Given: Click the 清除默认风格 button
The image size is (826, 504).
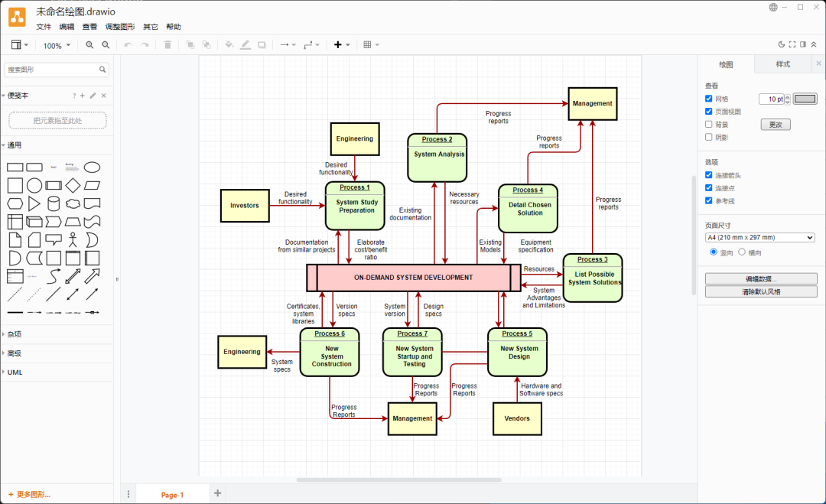Looking at the screenshot, I should [761, 291].
